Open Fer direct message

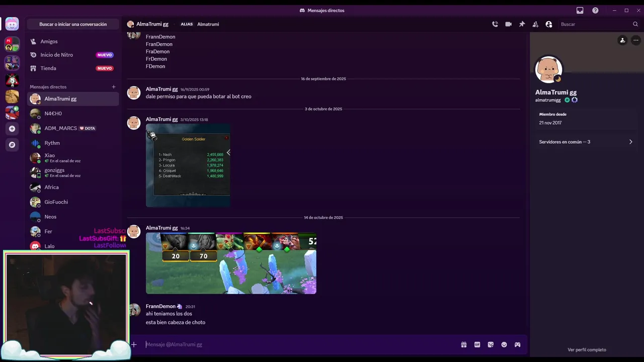click(73, 231)
